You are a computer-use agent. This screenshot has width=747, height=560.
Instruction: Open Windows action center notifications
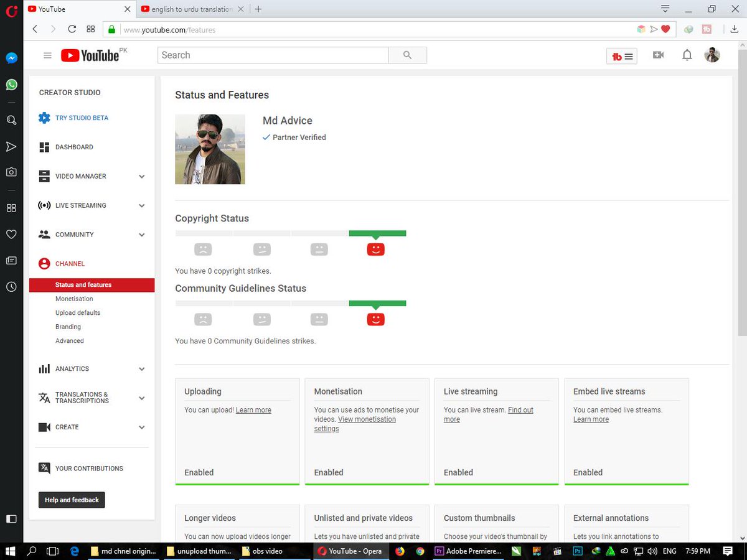point(728,551)
